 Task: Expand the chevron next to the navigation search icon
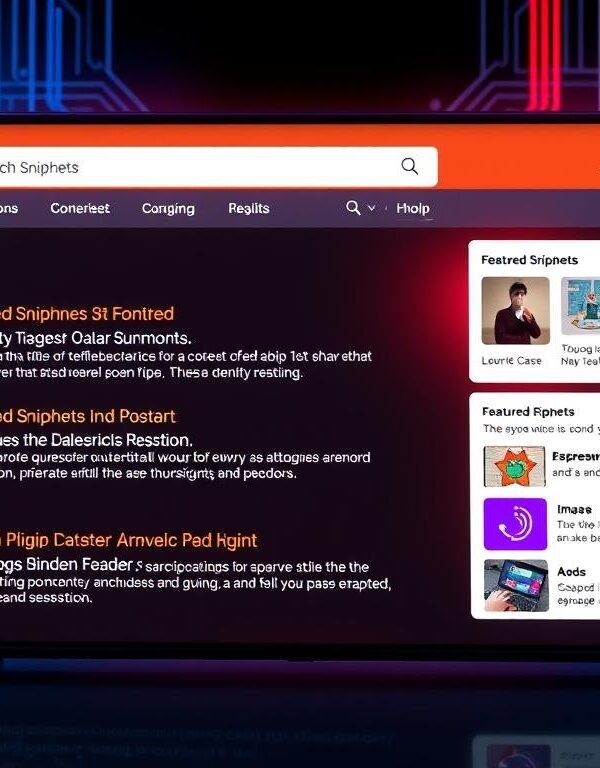[x=372, y=208]
